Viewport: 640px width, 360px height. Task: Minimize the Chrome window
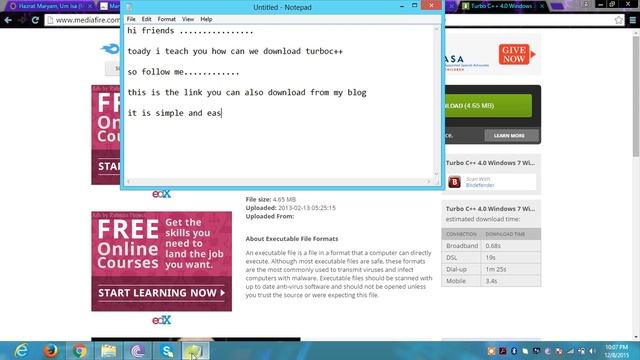pyautogui.click(x=600, y=4)
